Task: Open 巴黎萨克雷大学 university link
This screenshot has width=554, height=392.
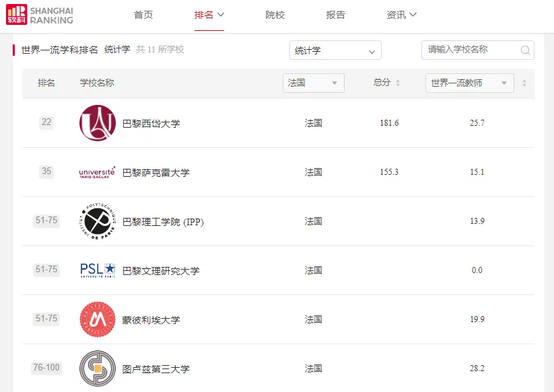Action: pos(155,173)
